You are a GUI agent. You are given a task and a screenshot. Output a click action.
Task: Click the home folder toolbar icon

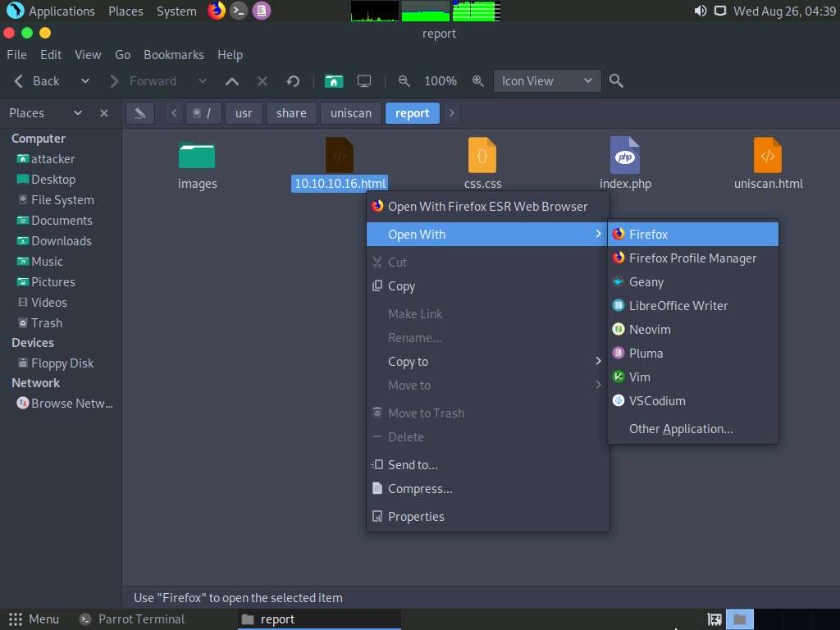tap(334, 81)
